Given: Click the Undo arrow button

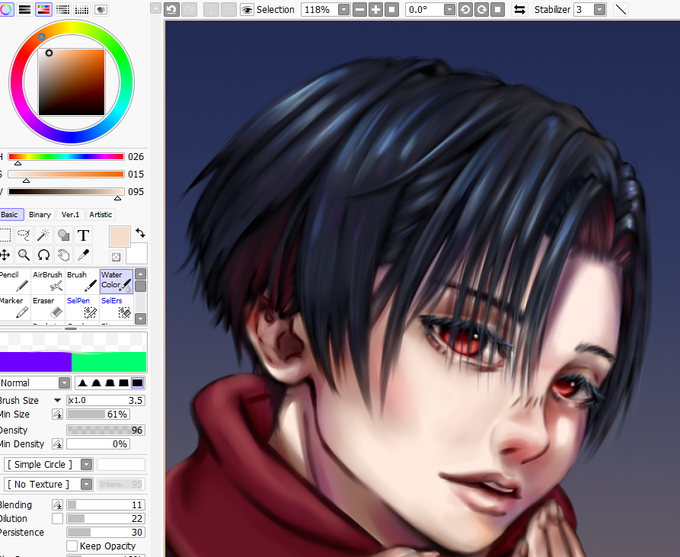Looking at the screenshot, I should click(x=172, y=10).
